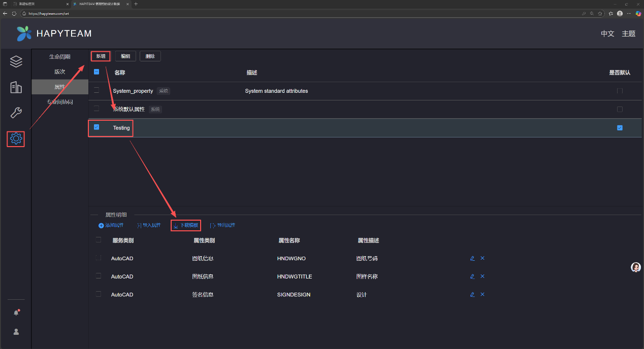
Task: Open notifications bell icon
Action: pyautogui.click(x=16, y=313)
